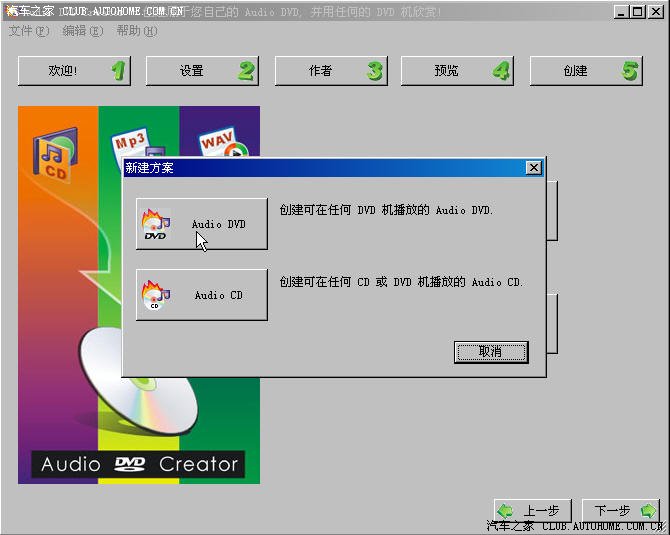Open the 创建 step 5 tab
670x535 pixels.
(585, 71)
